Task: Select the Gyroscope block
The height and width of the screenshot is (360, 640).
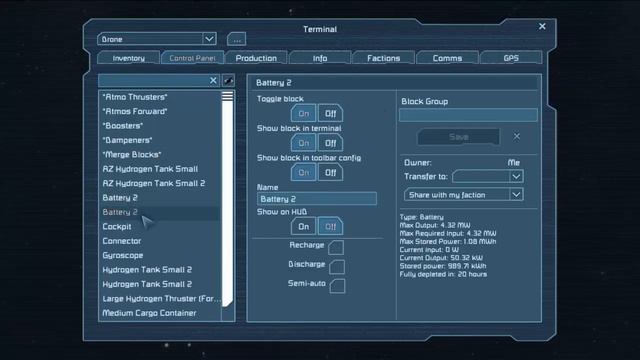Action: pos(160,255)
